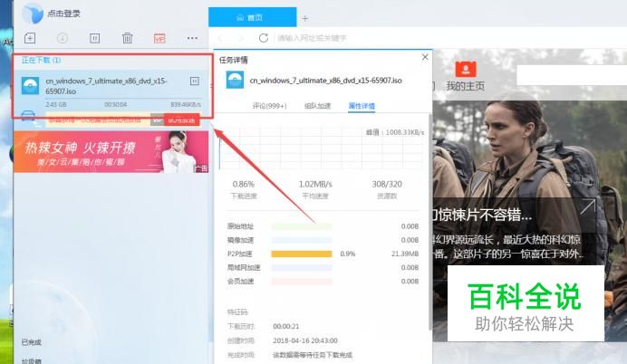
Task: Click the orange P2P加速 bar
Action: click(302, 254)
